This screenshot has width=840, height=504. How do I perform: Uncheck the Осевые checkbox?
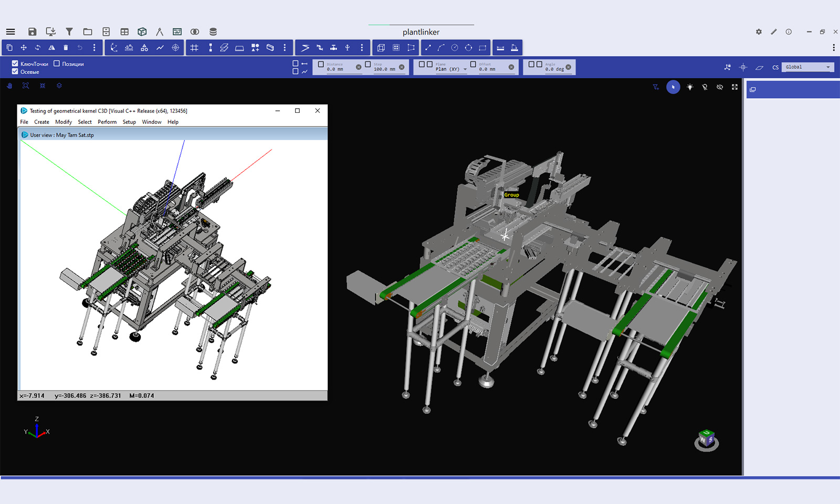[x=15, y=71]
